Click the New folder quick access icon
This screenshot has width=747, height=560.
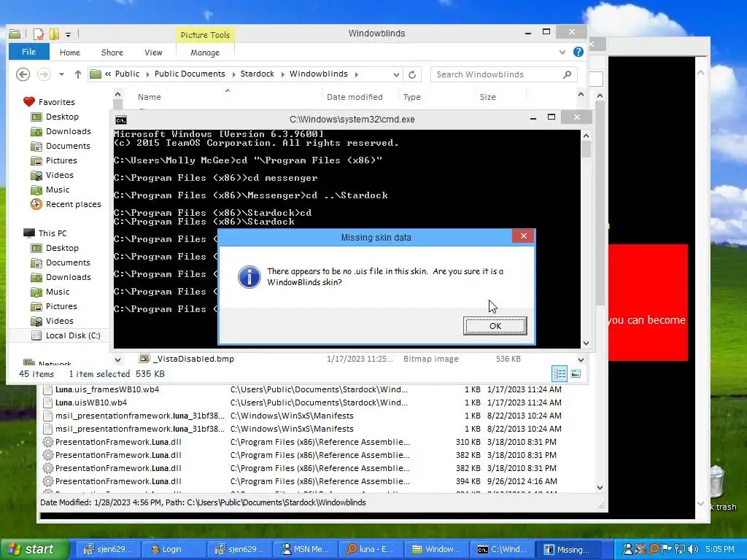[54, 34]
